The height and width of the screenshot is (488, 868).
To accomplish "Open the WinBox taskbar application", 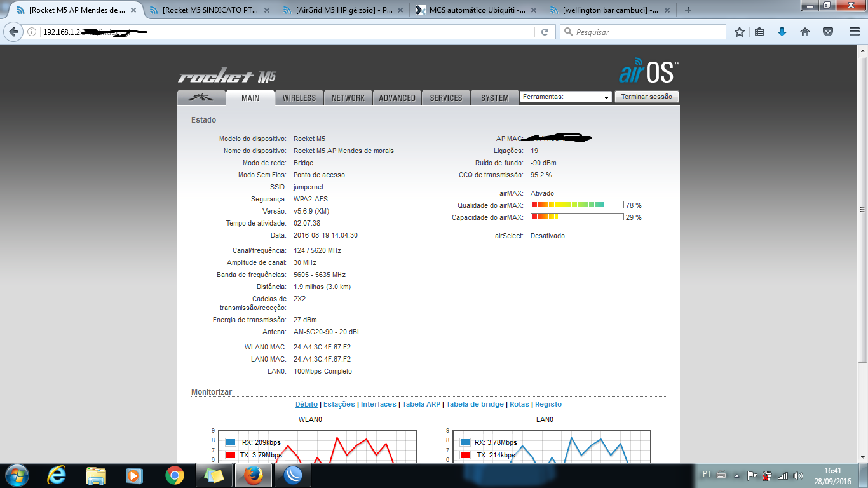I will coord(294,475).
